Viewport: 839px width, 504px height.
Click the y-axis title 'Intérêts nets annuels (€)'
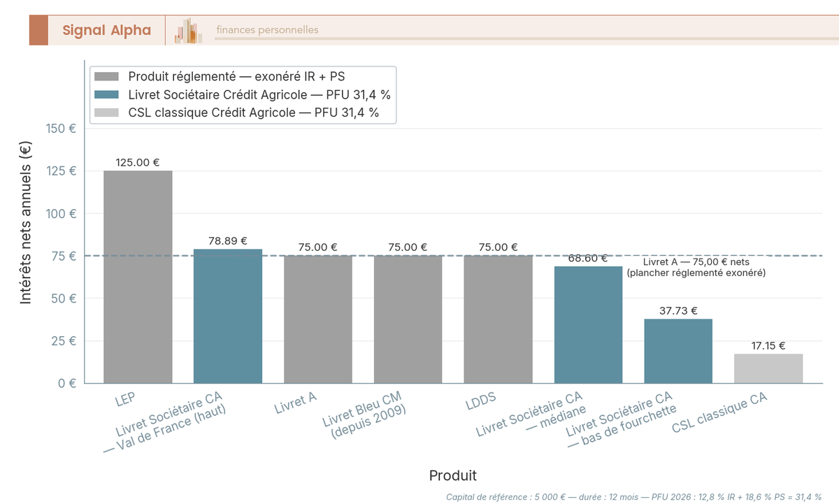click(25, 222)
